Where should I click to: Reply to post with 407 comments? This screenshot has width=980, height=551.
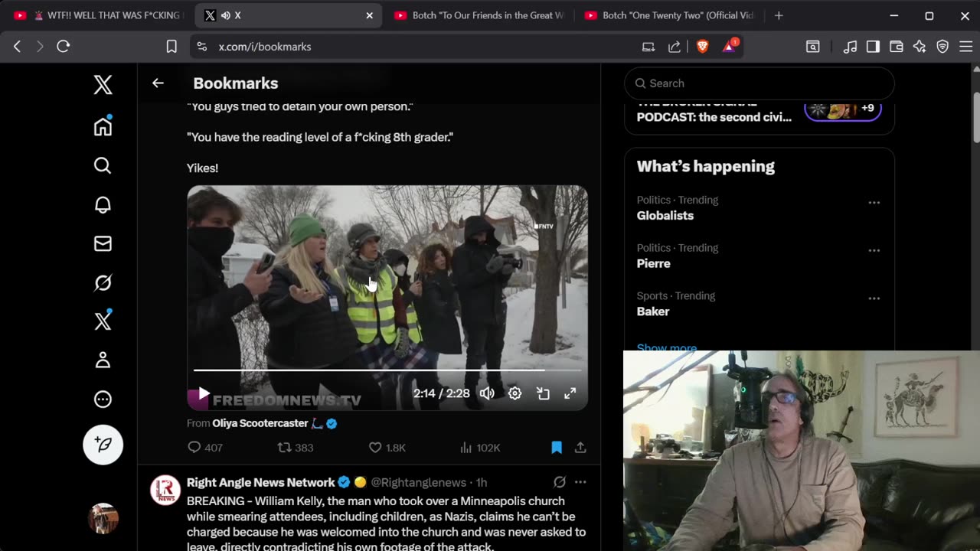click(204, 448)
